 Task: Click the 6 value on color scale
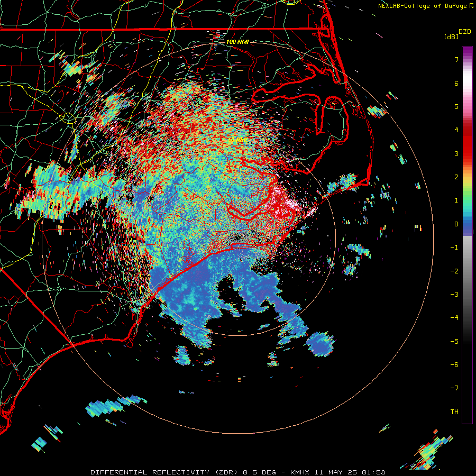456,83
